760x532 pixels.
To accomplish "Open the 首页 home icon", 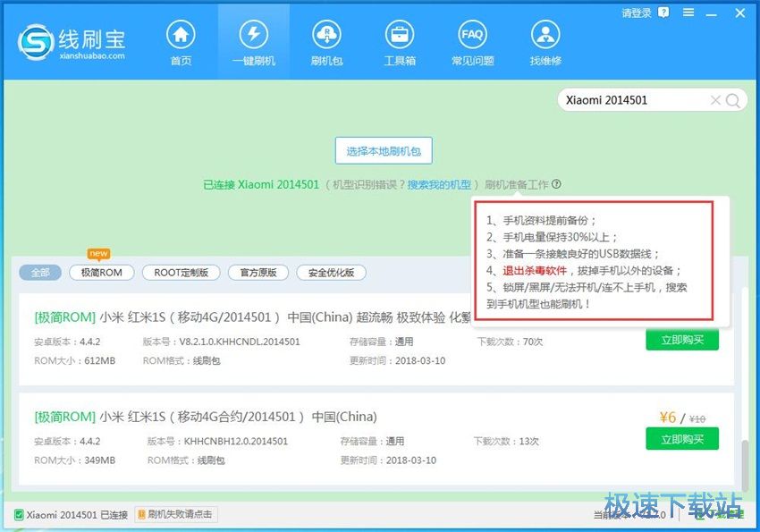I will pyautogui.click(x=181, y=35).
